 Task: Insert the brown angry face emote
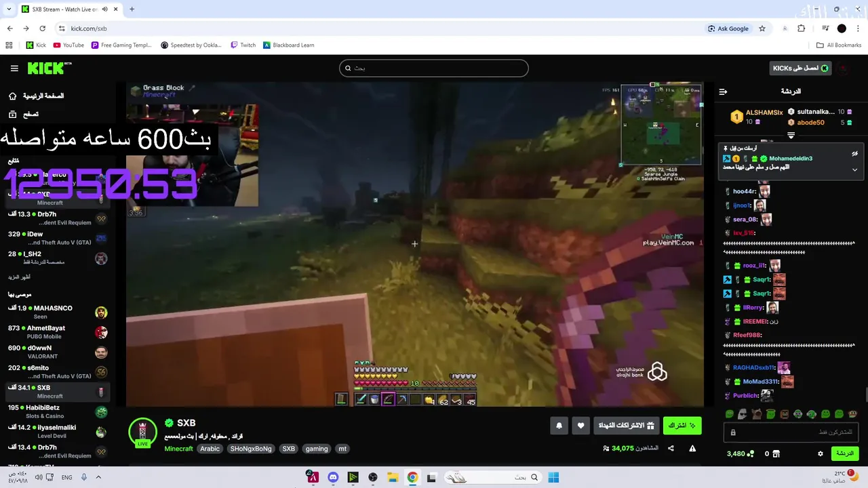click(784, 414)
